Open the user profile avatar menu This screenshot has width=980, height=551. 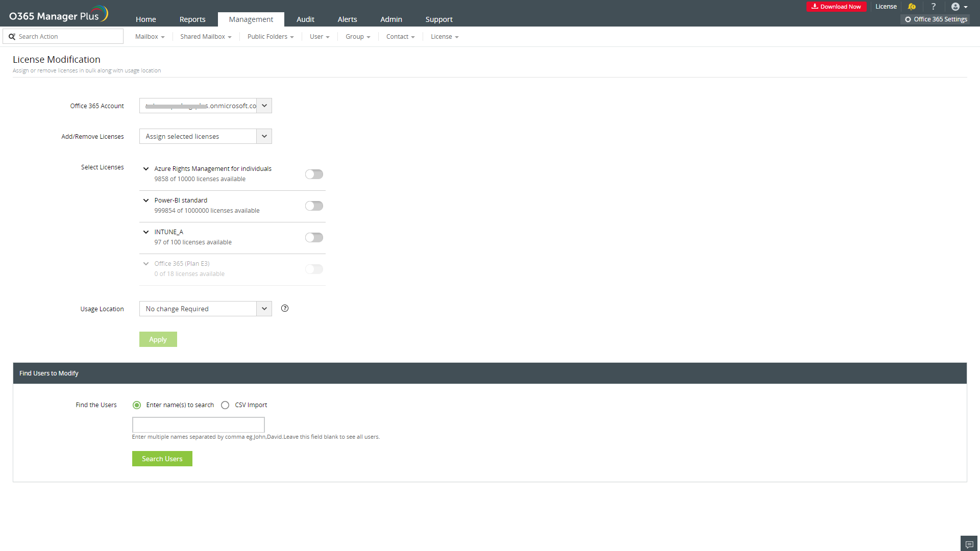coord(959,7)
